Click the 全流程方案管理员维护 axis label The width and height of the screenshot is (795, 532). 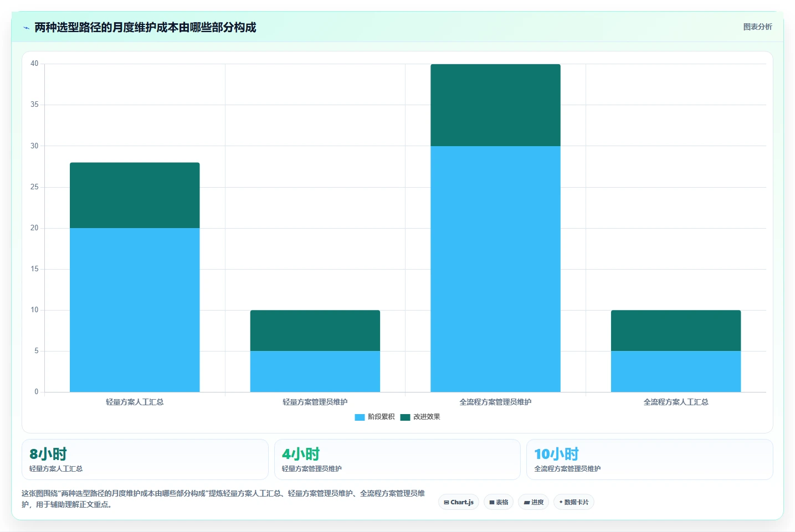click(x=495, y=402)
